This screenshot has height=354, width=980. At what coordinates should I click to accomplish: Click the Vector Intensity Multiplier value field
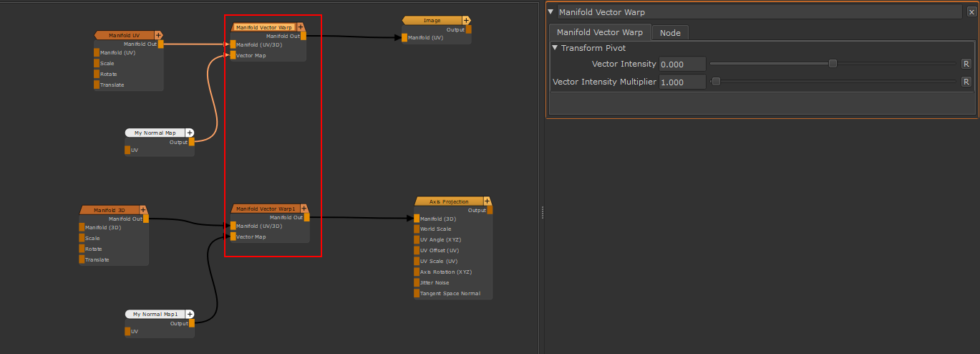681,82
